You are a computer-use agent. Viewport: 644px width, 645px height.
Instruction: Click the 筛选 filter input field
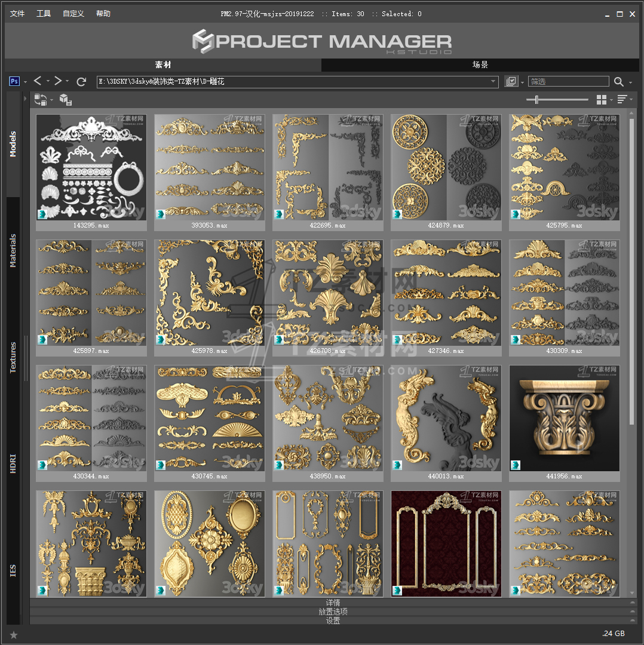pos(568,81)
